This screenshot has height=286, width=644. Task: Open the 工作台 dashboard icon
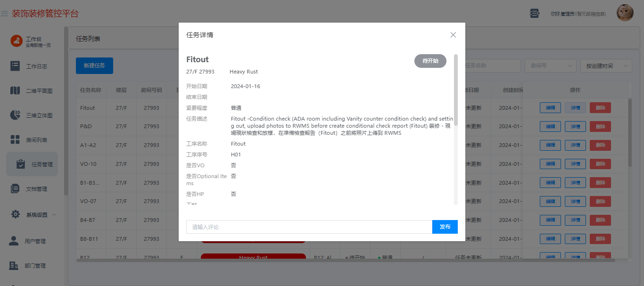pos(17,41)
